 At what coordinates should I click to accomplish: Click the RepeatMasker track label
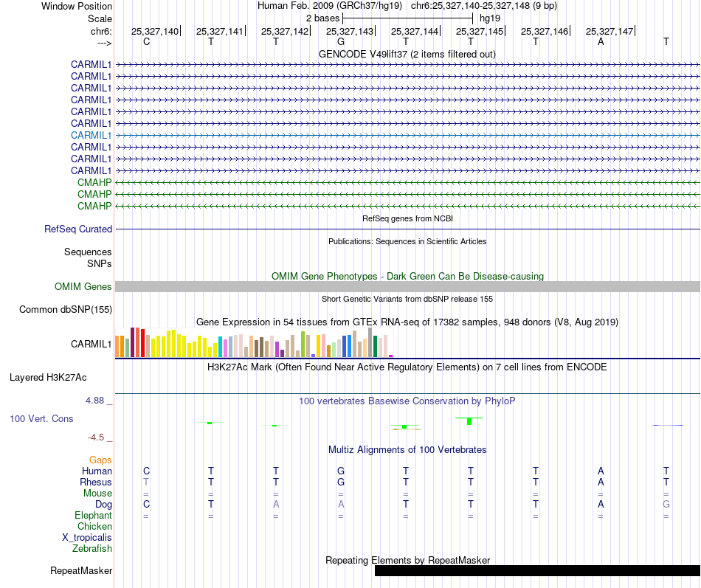[x=81, y=570]
